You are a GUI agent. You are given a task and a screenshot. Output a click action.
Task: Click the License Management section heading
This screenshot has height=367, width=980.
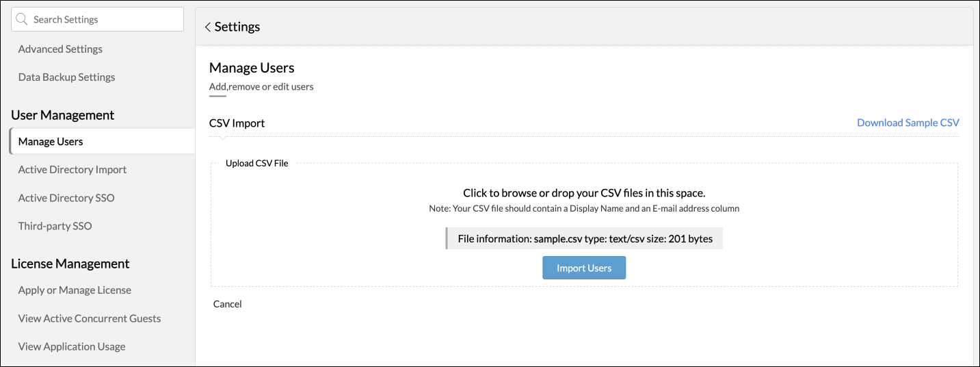(x=70, y=264)
